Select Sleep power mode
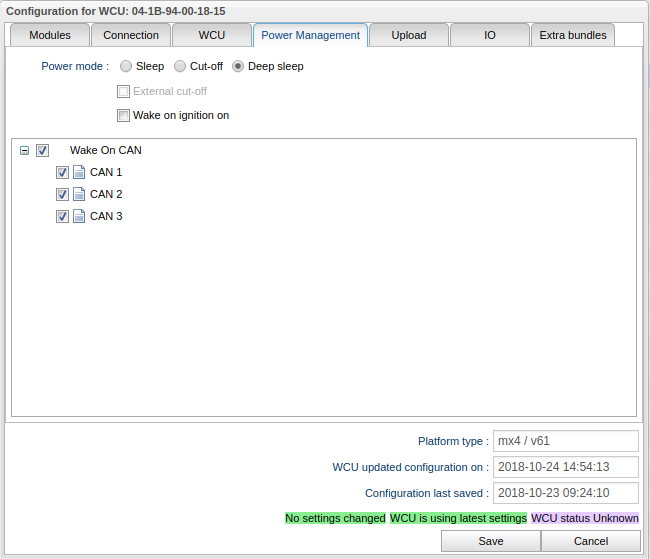This screenshot has width=650, height=559. pyautogui.click(x=126, y=67)
